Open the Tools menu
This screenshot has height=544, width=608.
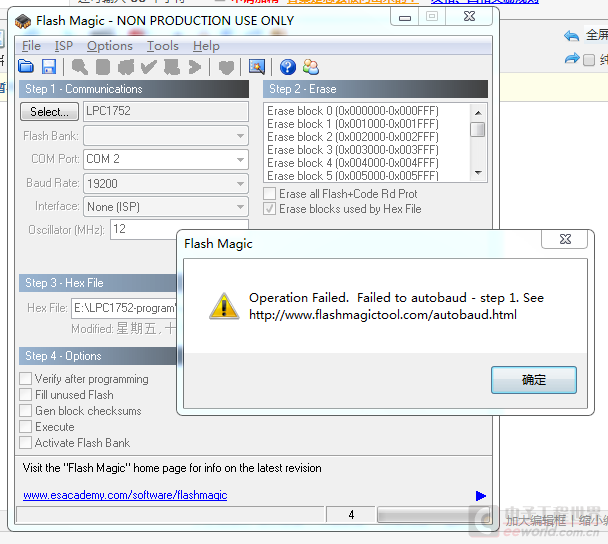click(x=162, y=46)
